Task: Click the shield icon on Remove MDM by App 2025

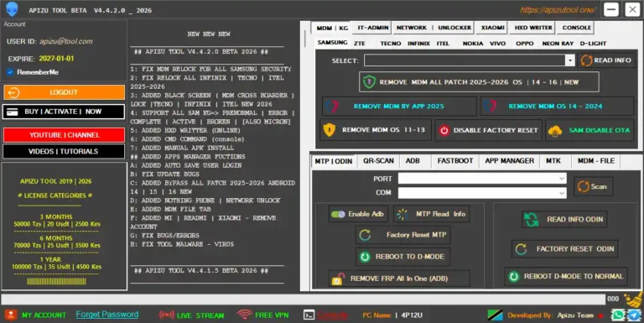Action: tap(332, 106)
